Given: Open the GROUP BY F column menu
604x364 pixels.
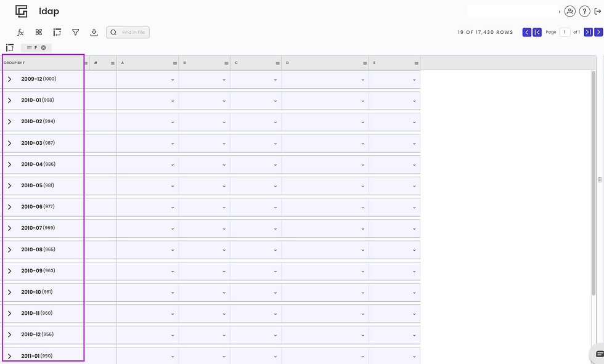Looking at the screenshot, I should tap(86, 63).
